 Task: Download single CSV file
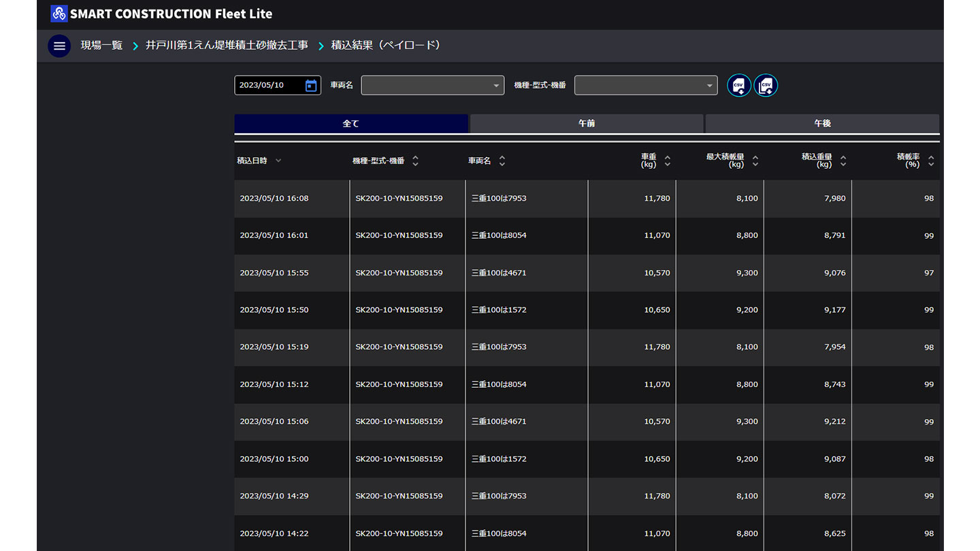[739, 86]
